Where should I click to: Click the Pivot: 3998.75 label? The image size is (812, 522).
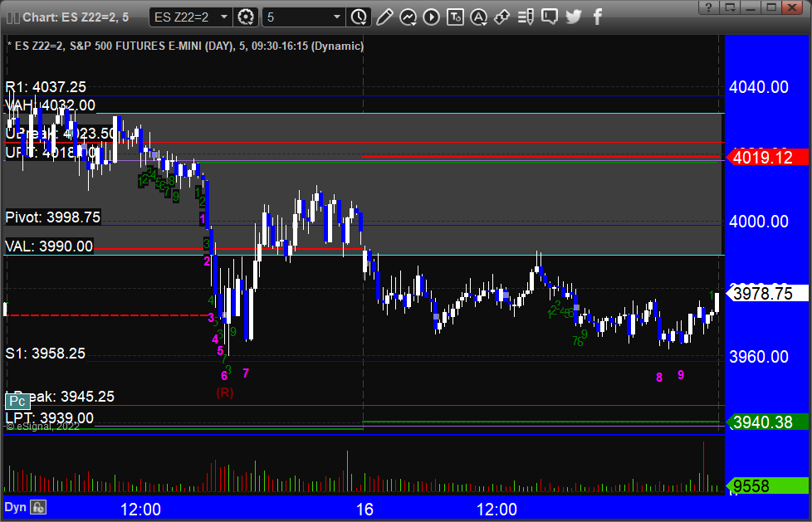click(x=52, y=217)
